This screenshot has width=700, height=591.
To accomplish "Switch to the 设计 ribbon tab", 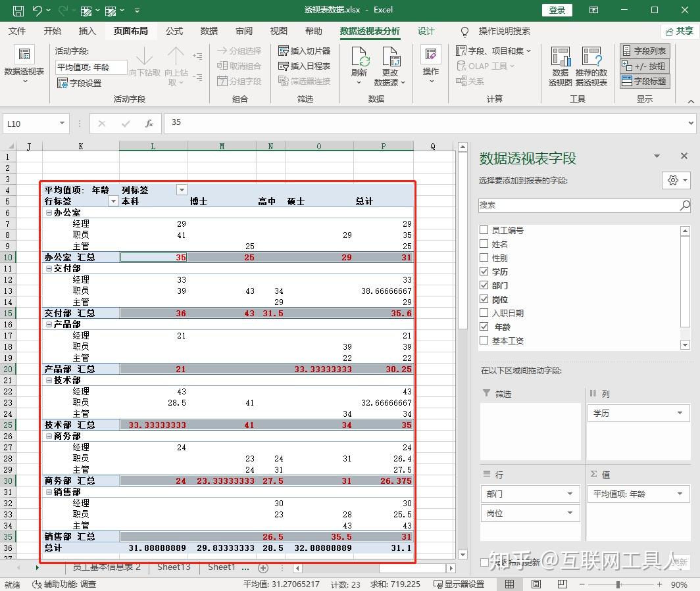I will click(x=426, y=31).
